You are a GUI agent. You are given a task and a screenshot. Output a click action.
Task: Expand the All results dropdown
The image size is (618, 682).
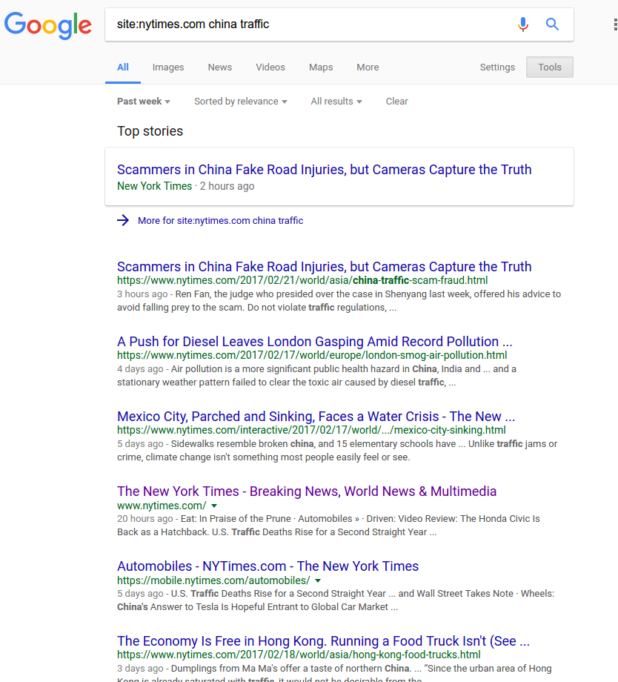coord(336,101)
